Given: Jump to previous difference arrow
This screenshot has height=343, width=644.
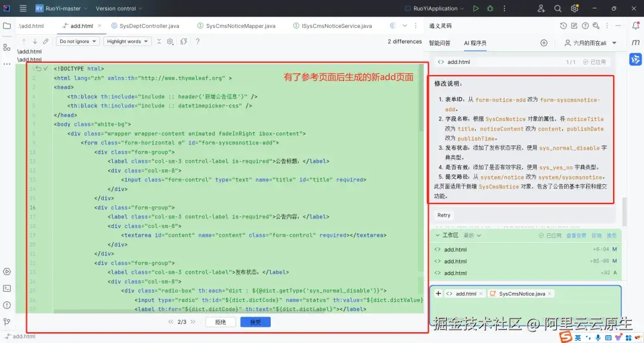Looking at the screenshot, I should [x=24, y=42].
